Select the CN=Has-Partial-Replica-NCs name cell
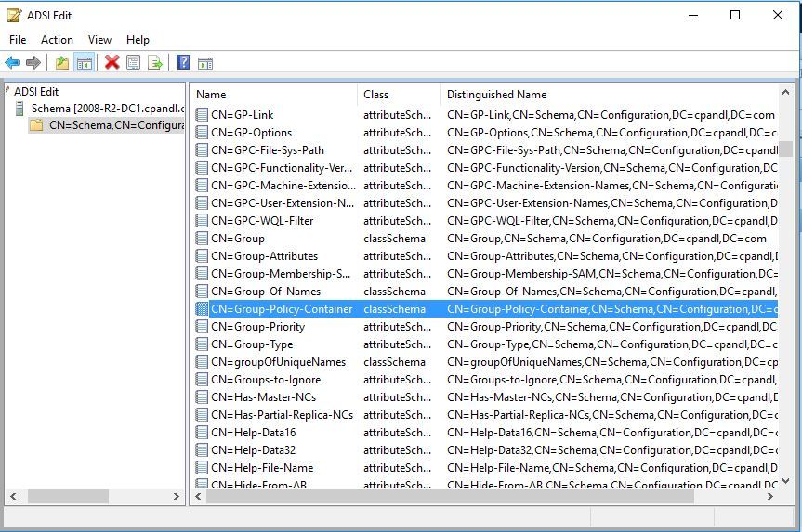Viewport: 802px width, 532px height. pyautogui.click(x=282, y=415)
